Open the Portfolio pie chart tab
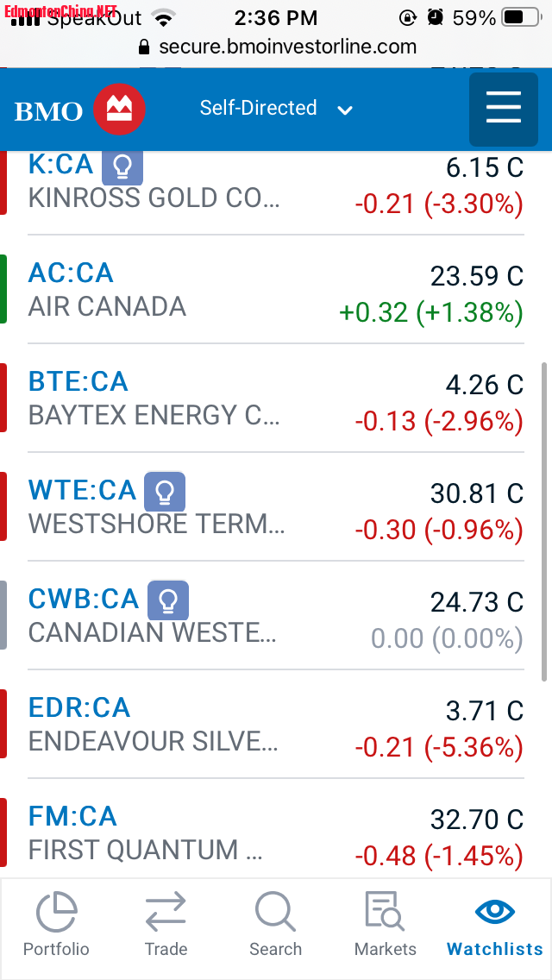Screen dimensions: 552x980 click(56, 924)
